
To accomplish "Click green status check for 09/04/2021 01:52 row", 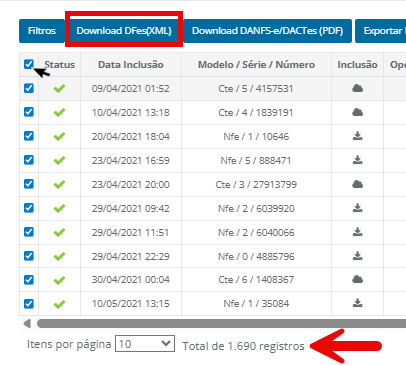I will point(59,89).
